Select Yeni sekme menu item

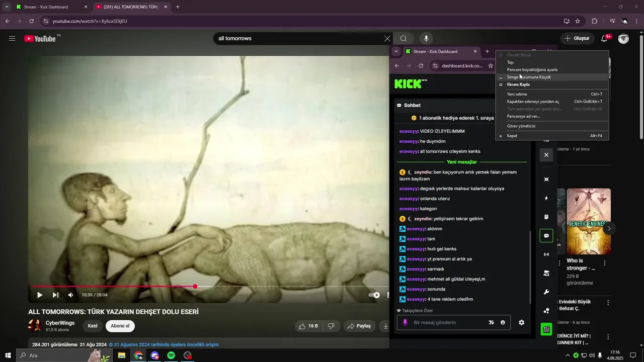552,94
